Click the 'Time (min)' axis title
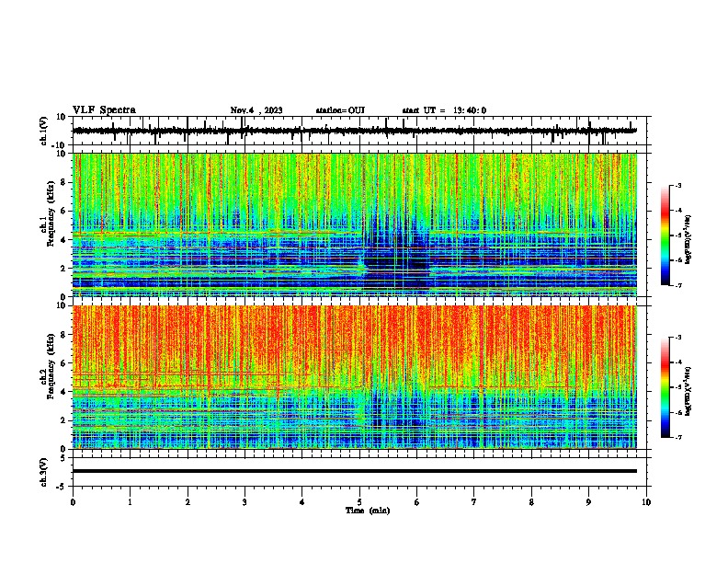The height and width of the screenshot is (563, 728). (x=368, y=511)
